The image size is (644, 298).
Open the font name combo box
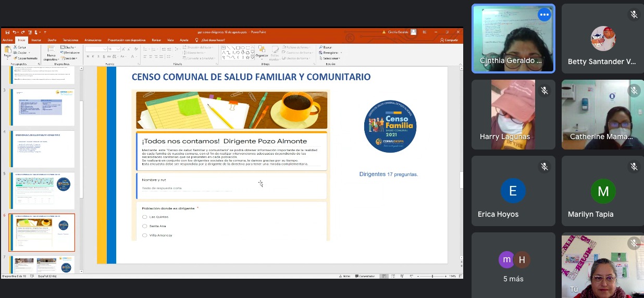point(96,49)
